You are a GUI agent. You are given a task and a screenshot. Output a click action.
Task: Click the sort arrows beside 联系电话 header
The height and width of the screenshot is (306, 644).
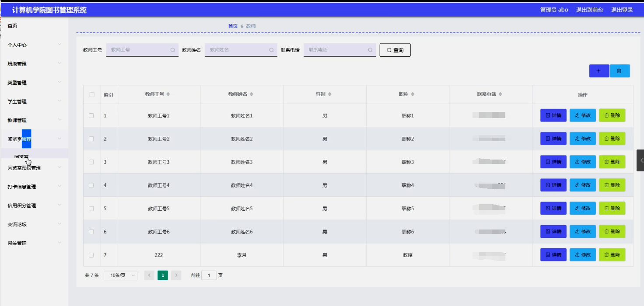[x=500, y=94]
